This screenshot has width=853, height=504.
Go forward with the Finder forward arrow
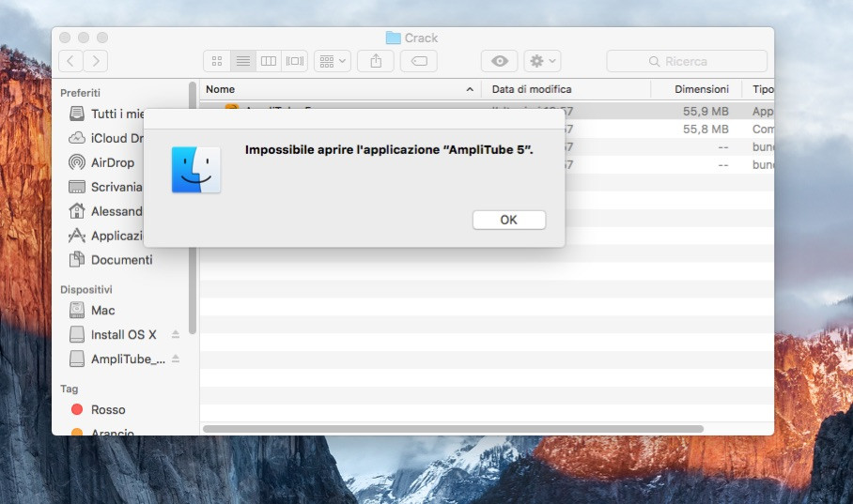point(96,61)
